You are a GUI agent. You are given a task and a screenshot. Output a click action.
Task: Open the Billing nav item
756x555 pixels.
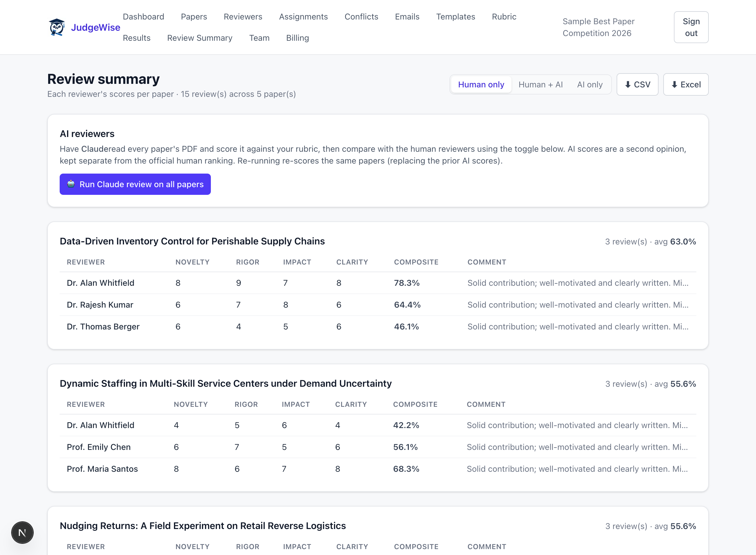pos(297,37)
